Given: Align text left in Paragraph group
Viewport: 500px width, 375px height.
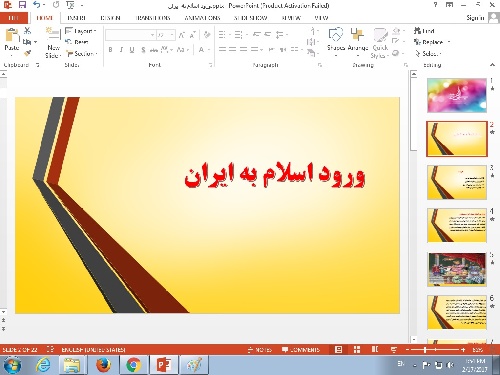Looking at the screenshot, I should click(x=222, y=49).
